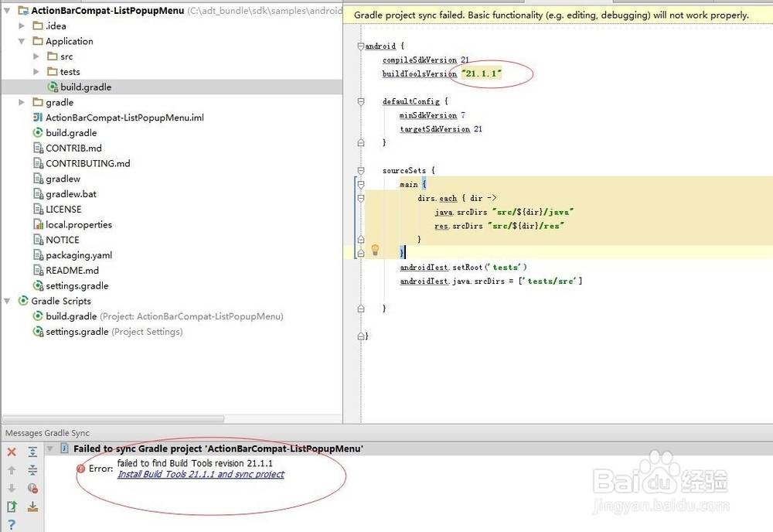Click the info file icon next to 'Failed to sync'

pos(64,448)
